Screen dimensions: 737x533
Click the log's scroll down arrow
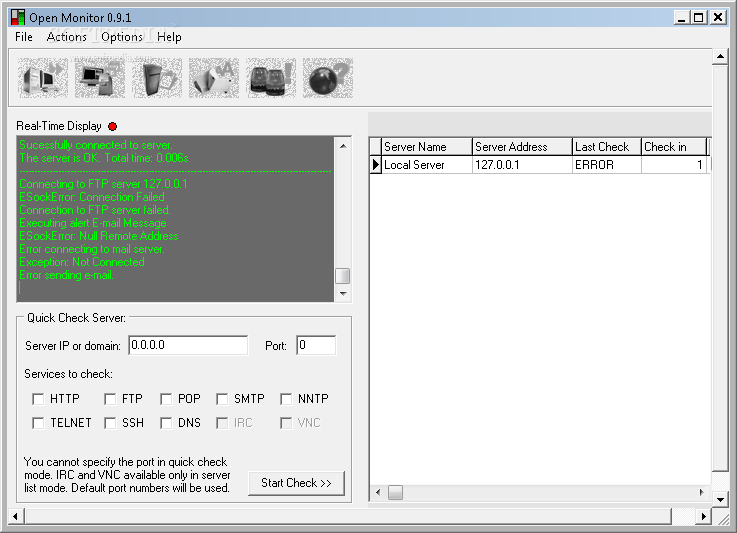[x=343, y=294]
